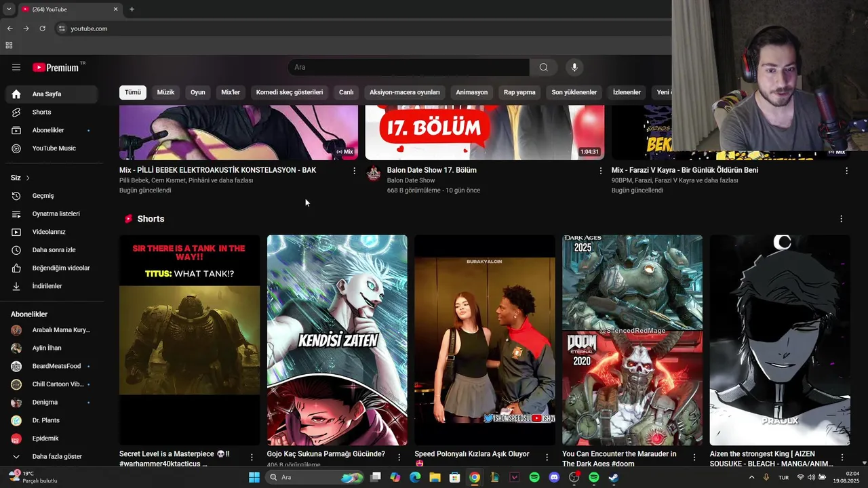Show hidden system tray icons
Image resolution: width=868 pixels, height=488 pixels.
(x=751, y=477)
